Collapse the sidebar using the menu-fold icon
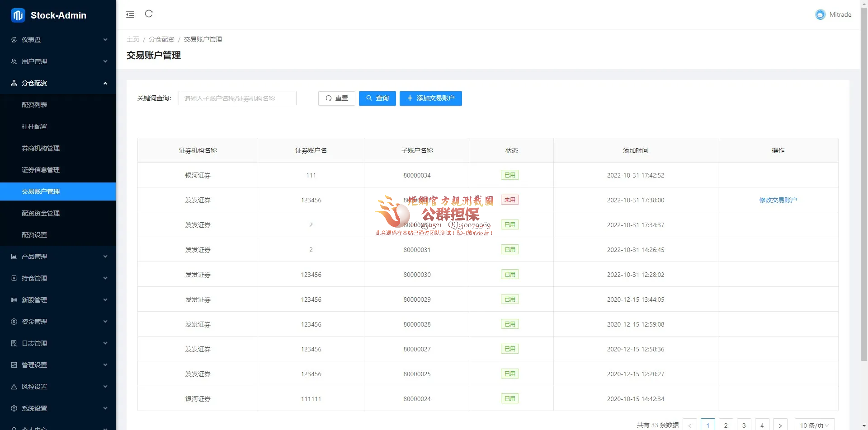 (x=130, y=14)
